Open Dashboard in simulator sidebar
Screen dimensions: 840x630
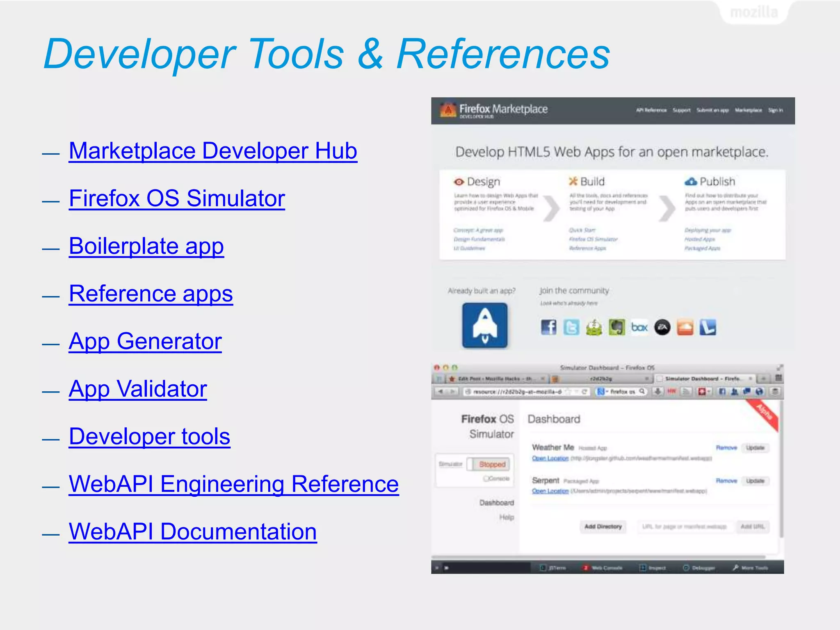click(x=497, y=503)
